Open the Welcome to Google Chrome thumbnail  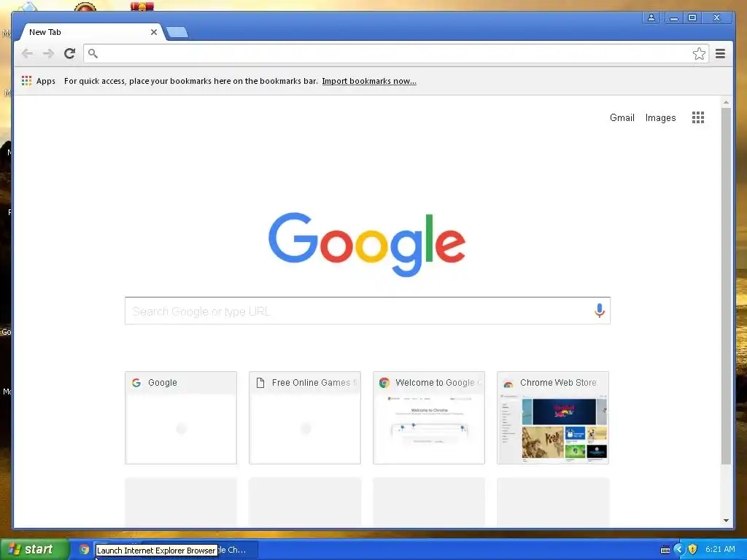pos(429,418)
